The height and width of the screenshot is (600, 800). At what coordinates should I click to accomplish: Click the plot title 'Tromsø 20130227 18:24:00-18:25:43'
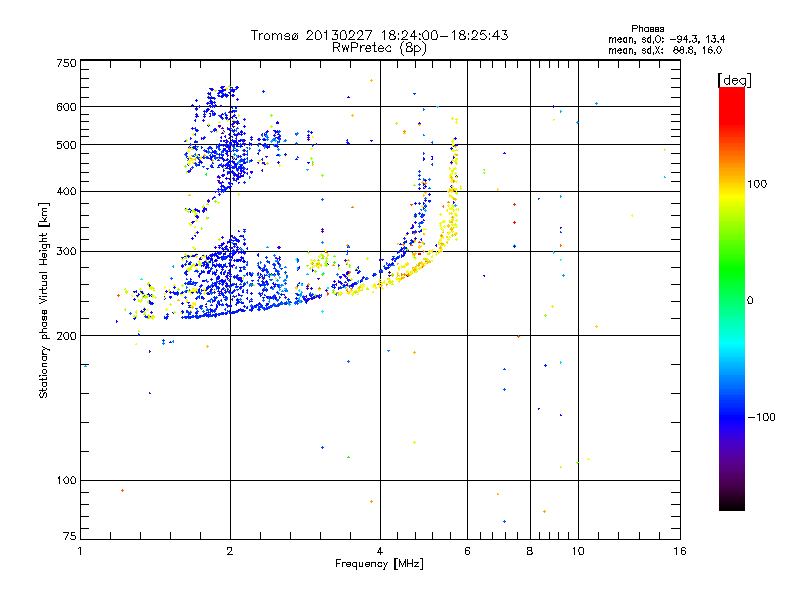(379, 35)
